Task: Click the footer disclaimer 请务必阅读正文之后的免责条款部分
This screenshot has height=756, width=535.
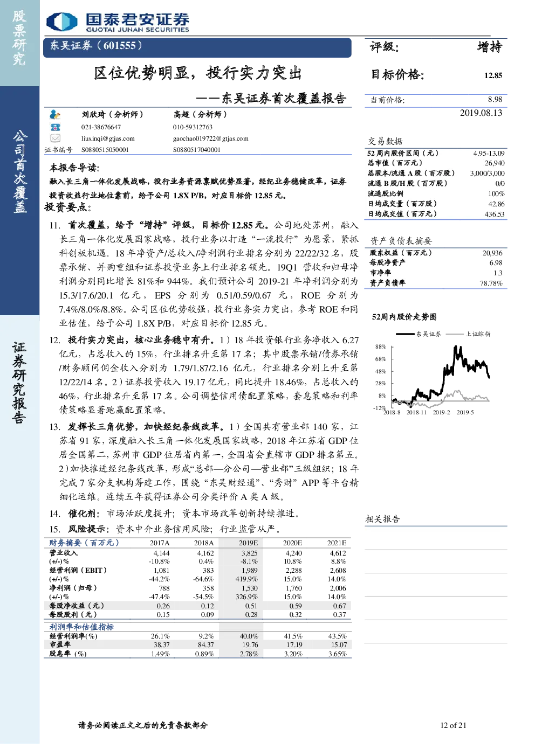Action: pos(143,725)
